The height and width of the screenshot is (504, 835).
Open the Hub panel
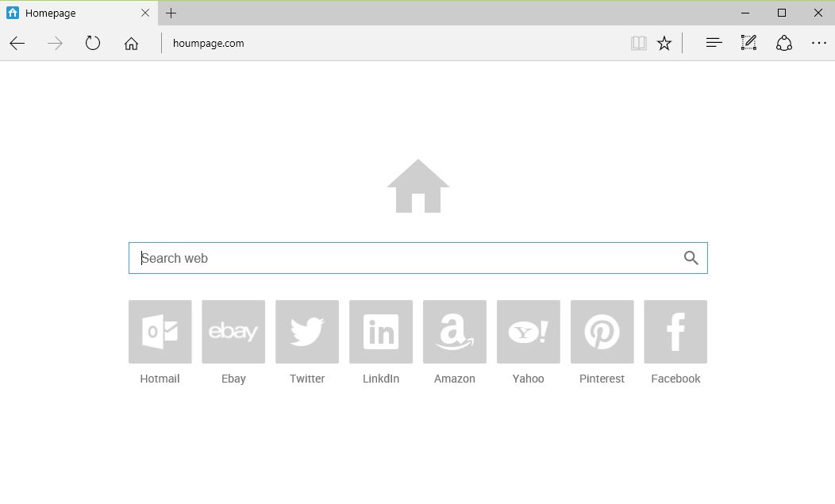[713, 43]
